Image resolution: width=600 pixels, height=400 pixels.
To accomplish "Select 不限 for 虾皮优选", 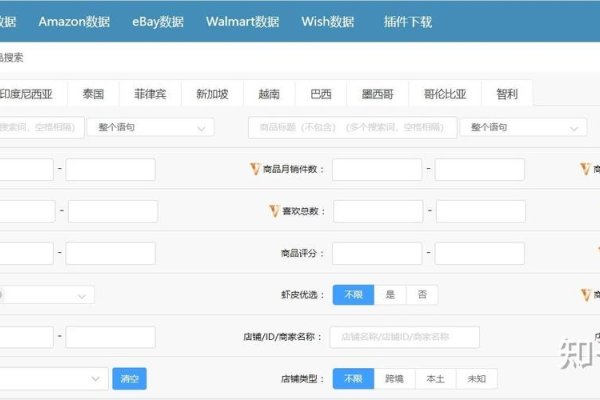I will point(353,295).
